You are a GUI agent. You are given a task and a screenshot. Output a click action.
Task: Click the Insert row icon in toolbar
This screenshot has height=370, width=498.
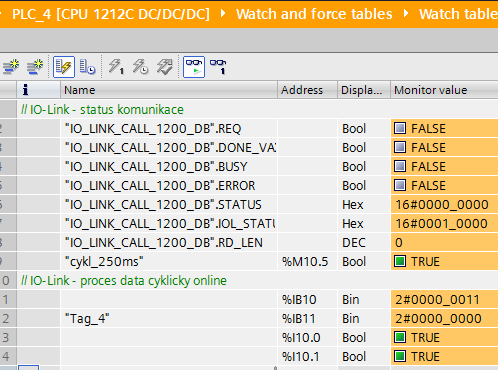11,67
